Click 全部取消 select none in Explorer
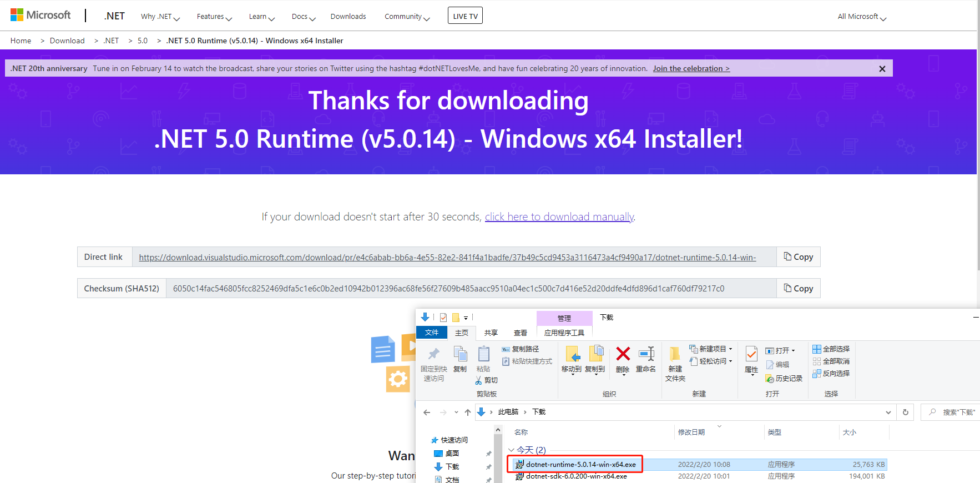Viewport: 980px width, 483px height. (831, 361)
